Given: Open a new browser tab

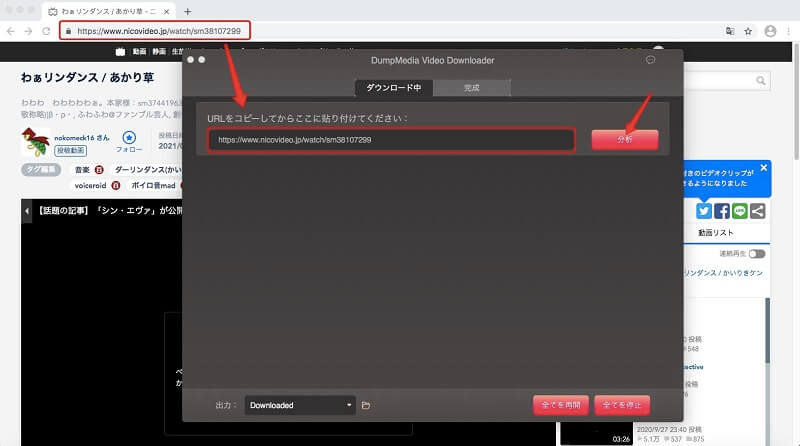Looking at the screenshot, I should click(x=187, y=11).
